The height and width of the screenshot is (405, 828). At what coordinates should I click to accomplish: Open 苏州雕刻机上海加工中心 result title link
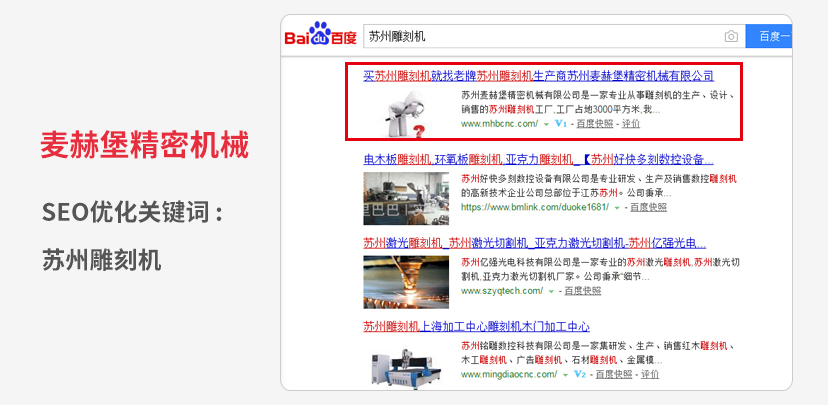coord(475,327)
